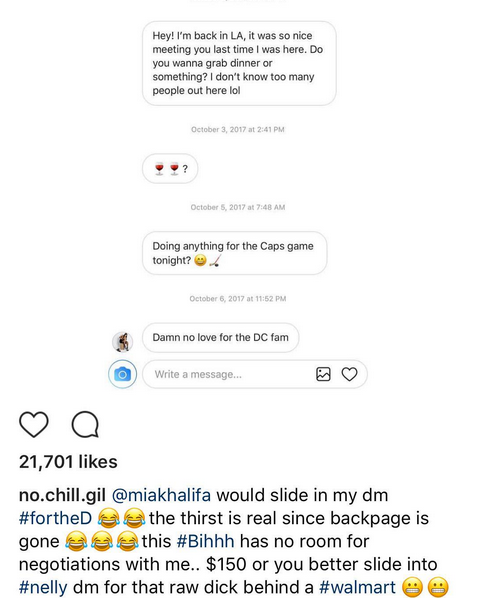485x598 pixels.
Task: Open the sender's profile avatar
Action: (122, 341)
